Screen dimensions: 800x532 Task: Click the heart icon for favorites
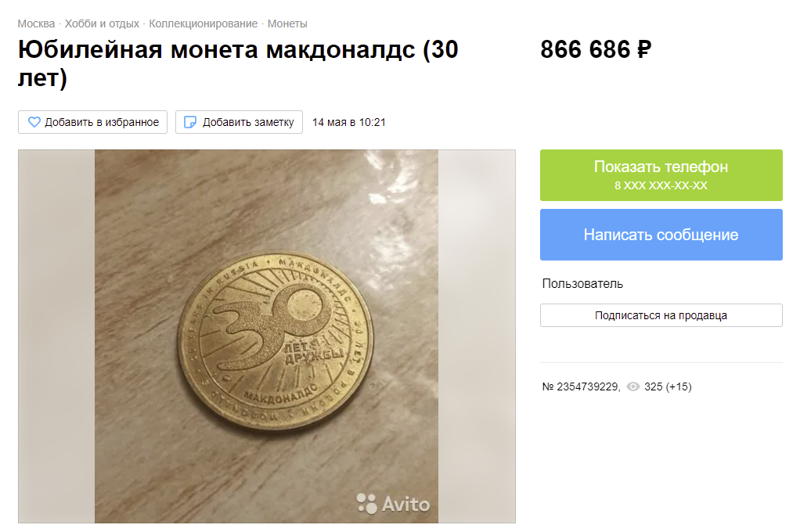coord(34,122)
